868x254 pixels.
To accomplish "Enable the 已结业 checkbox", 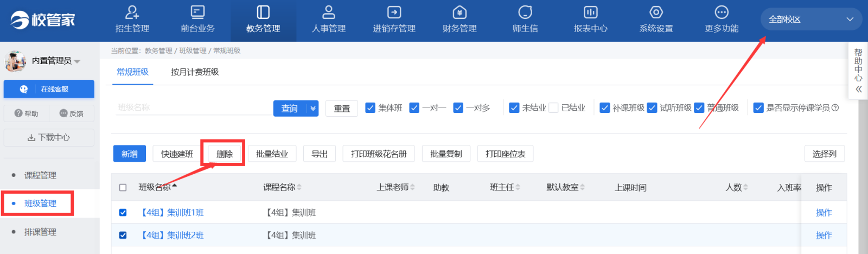I will 553,108.
